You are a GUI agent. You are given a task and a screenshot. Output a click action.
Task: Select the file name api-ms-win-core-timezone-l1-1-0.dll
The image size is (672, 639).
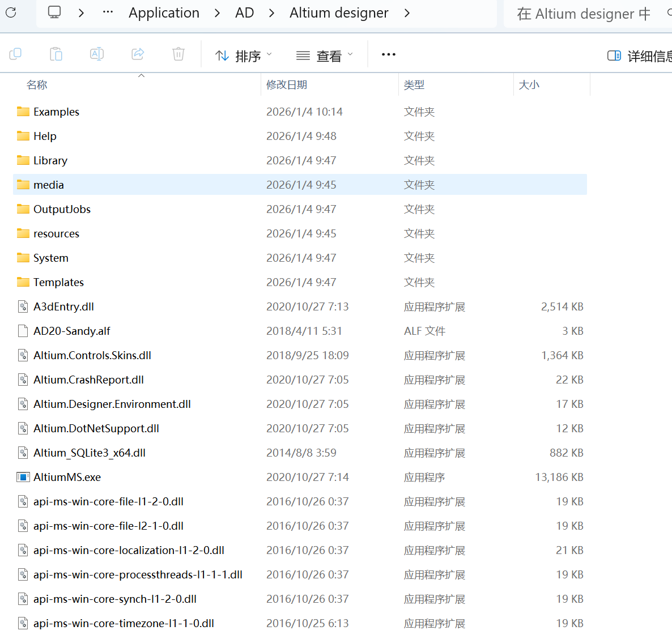click(124, 623)
